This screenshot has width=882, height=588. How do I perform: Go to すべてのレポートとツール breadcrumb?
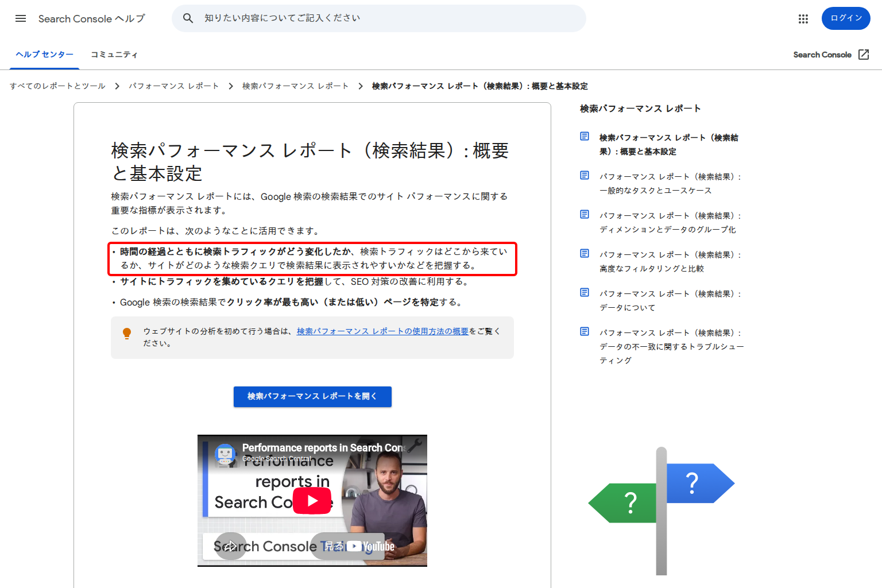[x=57, y=86]
